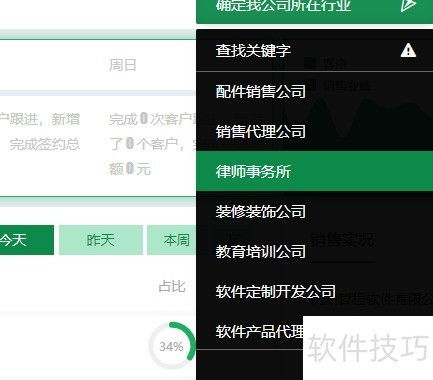Select 软件产品代理 item

tap(260, 331)
